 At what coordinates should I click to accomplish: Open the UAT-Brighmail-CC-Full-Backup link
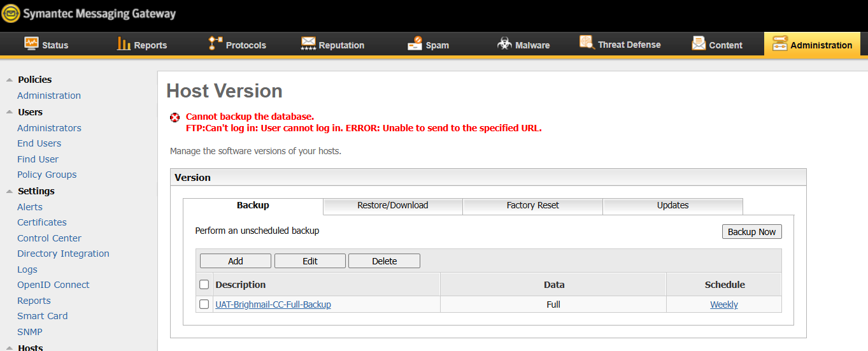273,304
